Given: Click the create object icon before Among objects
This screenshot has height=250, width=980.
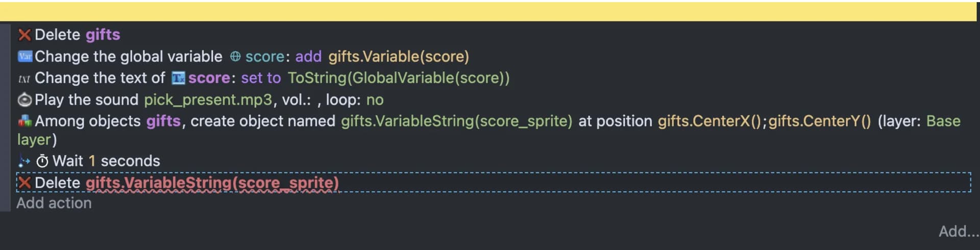Looking at the screenshot, I should click(x=24, y=121).
